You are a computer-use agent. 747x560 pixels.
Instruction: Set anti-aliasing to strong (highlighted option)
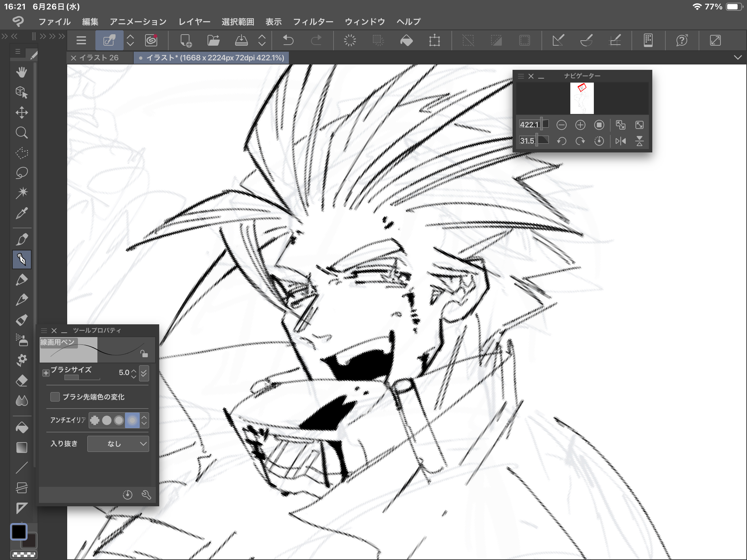132,420
